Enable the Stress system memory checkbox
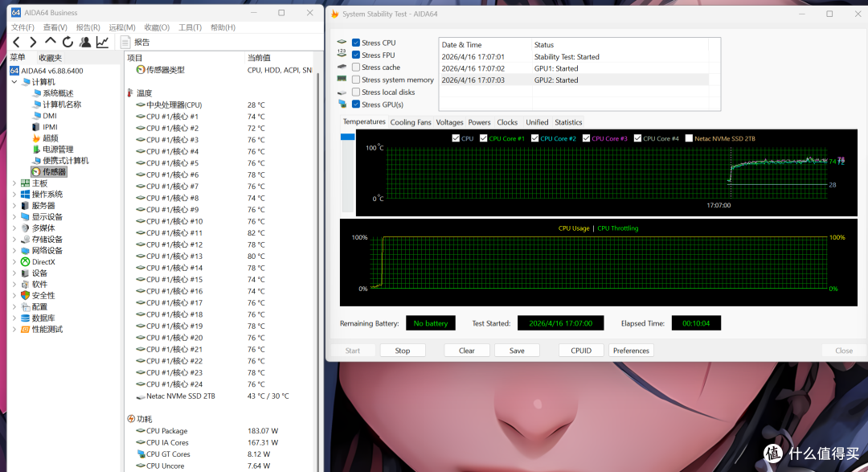 pyautogui.click(x=356, y=80)
